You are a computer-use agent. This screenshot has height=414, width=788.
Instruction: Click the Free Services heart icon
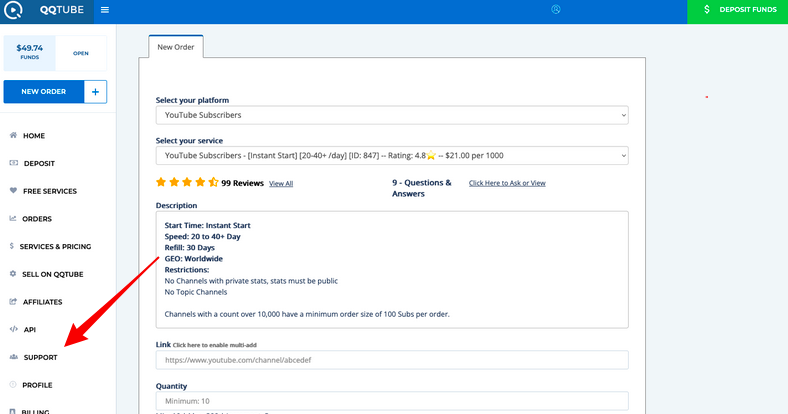coord(13,190)
